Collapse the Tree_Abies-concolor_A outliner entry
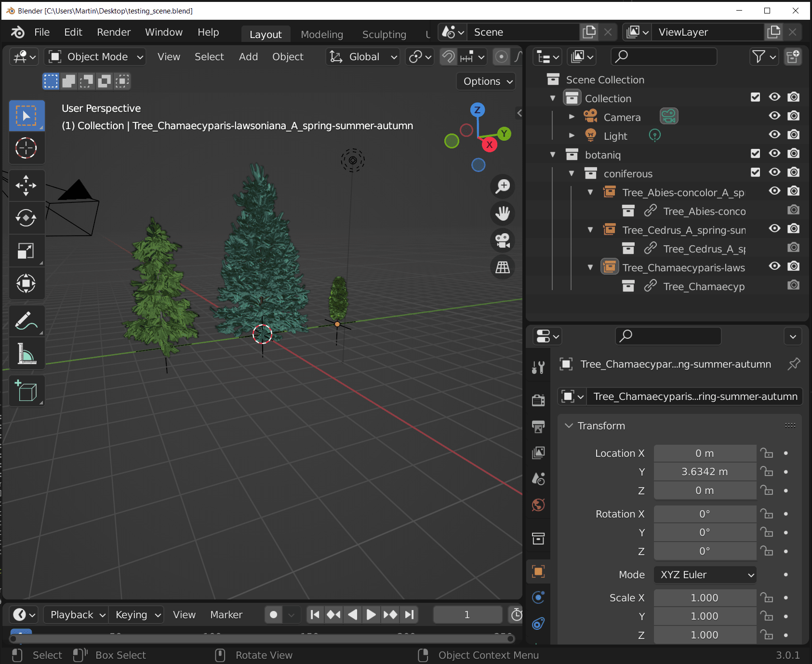812x664 pixels. coord(590,192)
